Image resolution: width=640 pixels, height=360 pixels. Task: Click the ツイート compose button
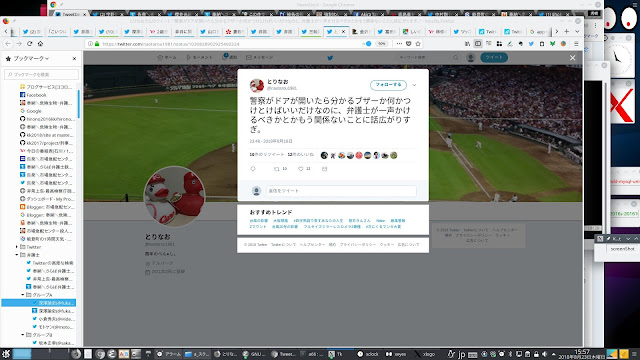494,58
